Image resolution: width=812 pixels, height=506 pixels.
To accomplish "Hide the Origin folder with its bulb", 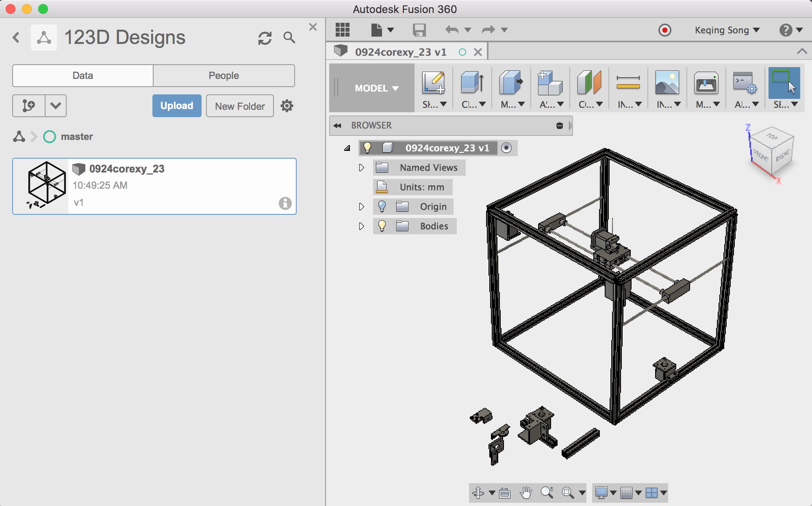I will [x=382, y=207].
